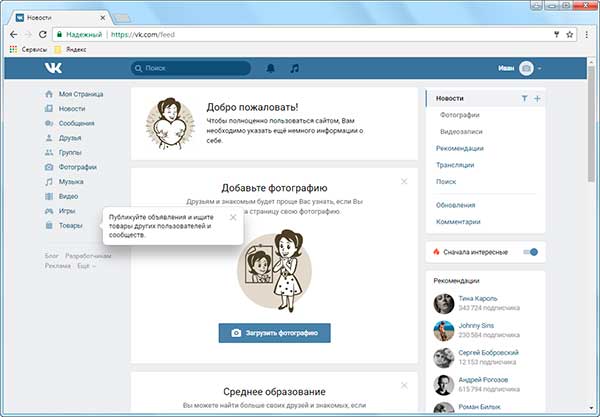The image size is (600, 417).
Task: Click the VK logo in header
Action: click(x=53, y=69)
